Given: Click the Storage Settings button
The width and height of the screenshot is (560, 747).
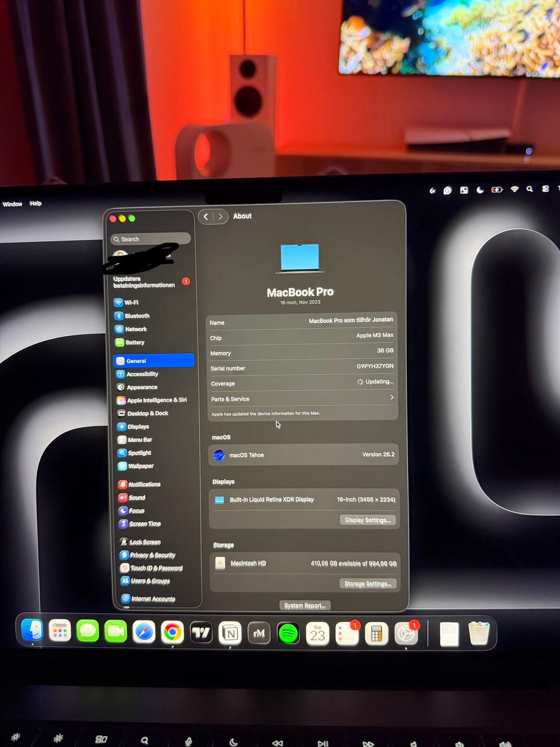Looking at the screenshot, I should click(x=367, y=584).
